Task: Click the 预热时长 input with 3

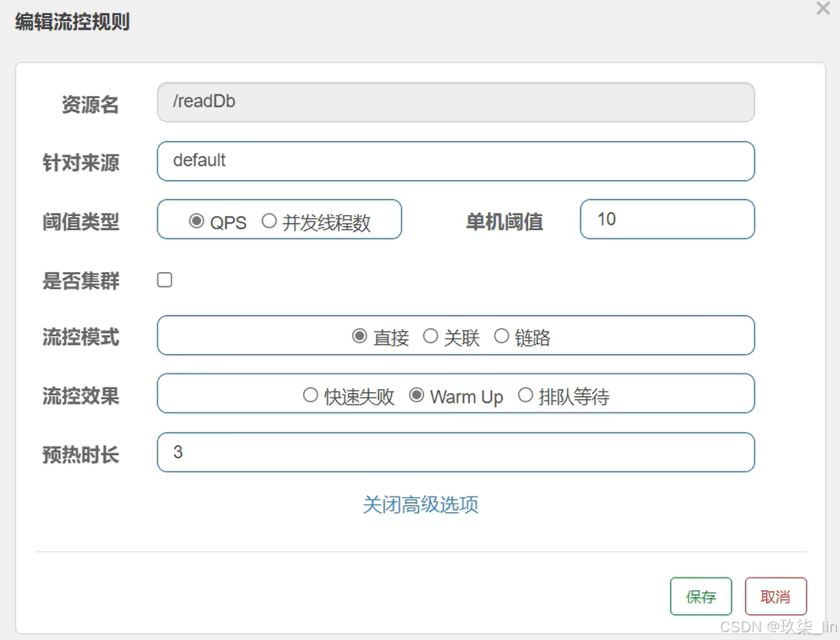Action: tap(456, 452)
